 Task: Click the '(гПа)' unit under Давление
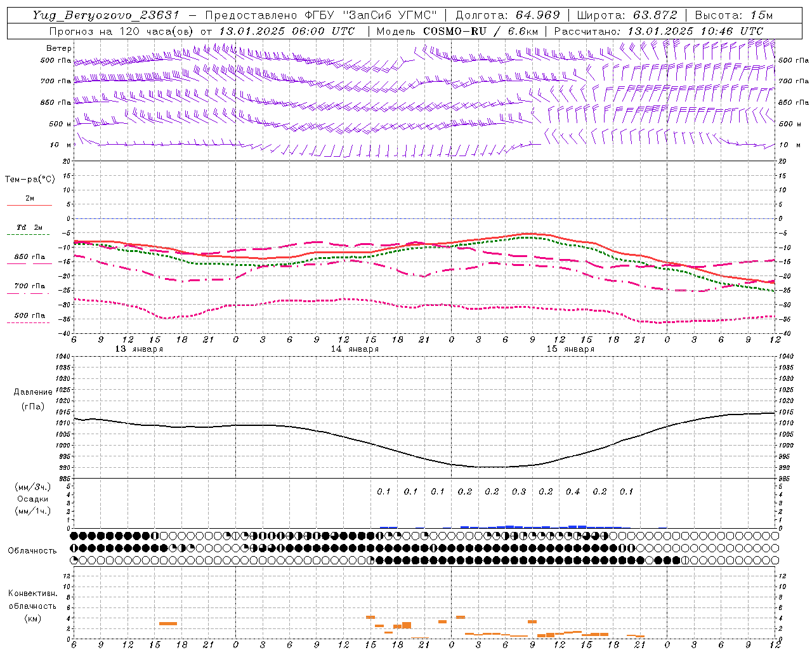point(33,407)
